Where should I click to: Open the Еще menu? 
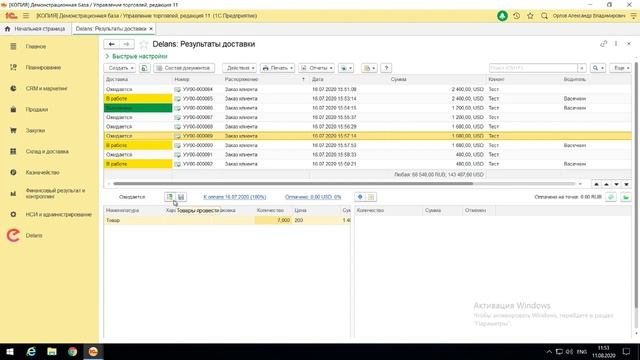click(620, 68)
